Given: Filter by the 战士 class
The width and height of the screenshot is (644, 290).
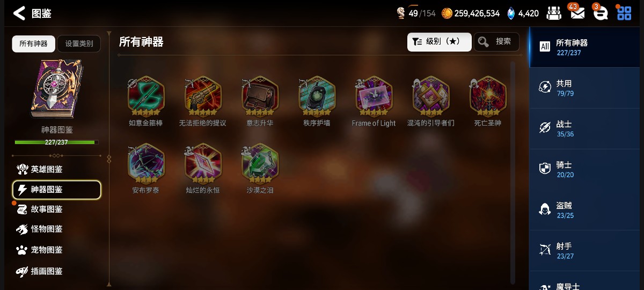Looking at the screenshot, I should coord(587,128).
